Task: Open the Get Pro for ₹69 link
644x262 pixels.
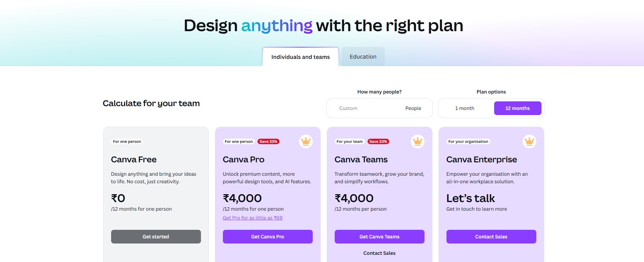Action: click(x=252, y=218)
